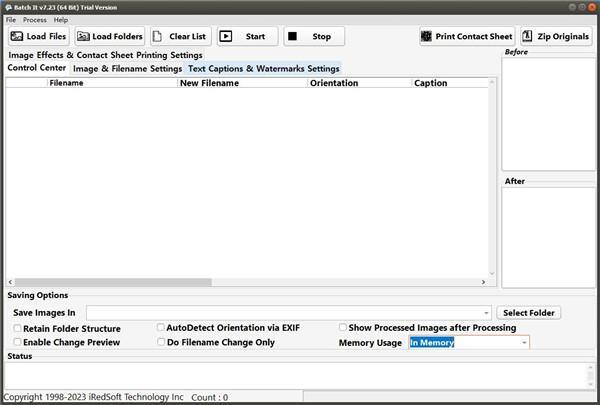The height and width of the screenshot is (405, 600).
Task: Open Text Captions & Watermarks Settings tab
Action: pos(264,69)
